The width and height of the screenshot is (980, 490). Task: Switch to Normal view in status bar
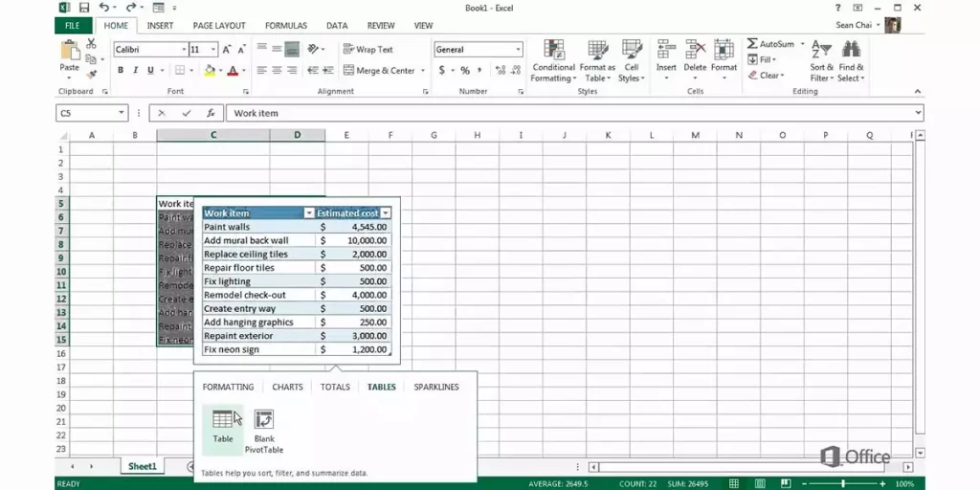pos(734,483)
